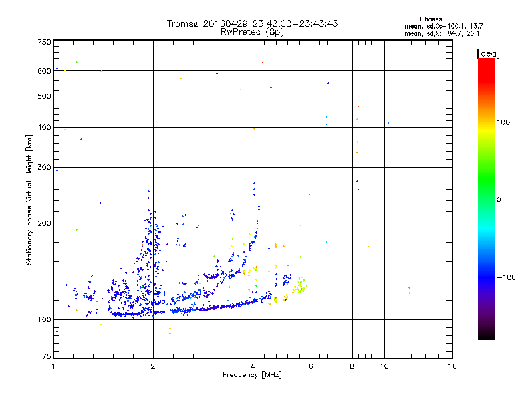Click the x-axis '8' tick label

(352, 366)
